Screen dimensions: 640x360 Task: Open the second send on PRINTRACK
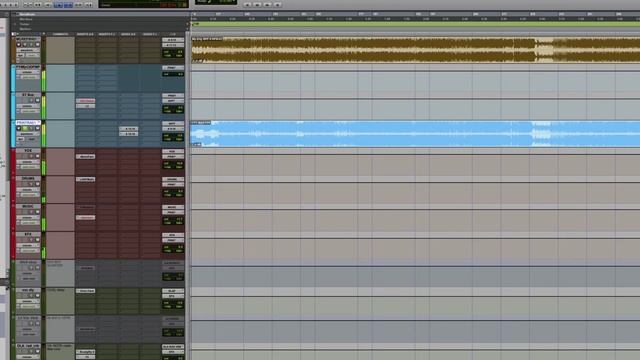click(x=129, y=134)
